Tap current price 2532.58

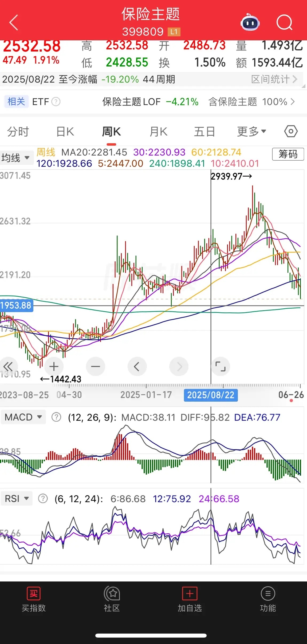(32, 46)
